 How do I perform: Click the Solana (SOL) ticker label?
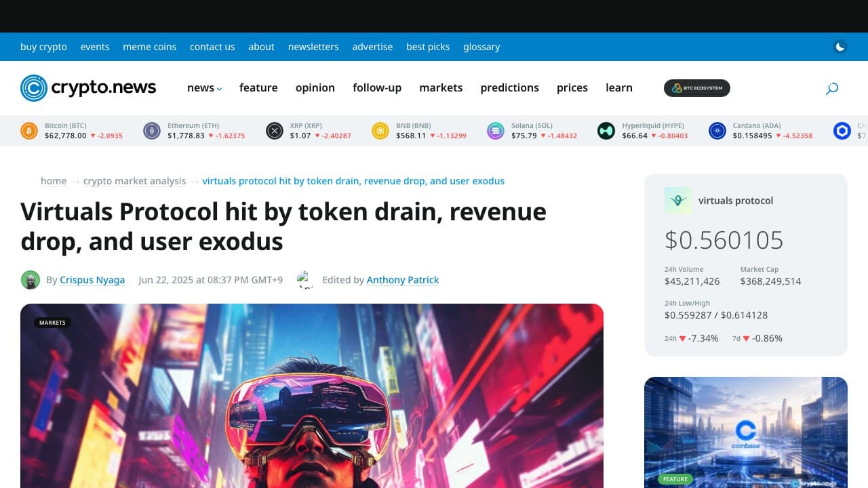(x=532, y=125)
